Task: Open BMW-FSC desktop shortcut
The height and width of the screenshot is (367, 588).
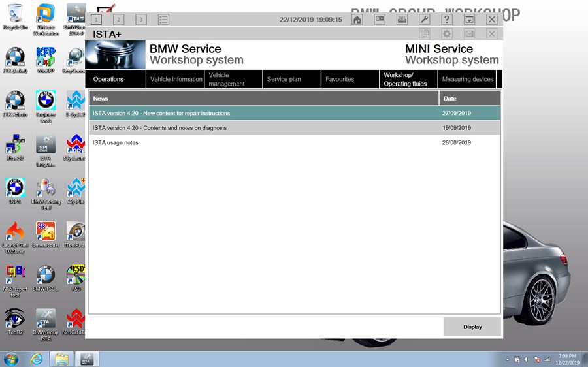Action: pyautogui.click(x=46, y=278)
